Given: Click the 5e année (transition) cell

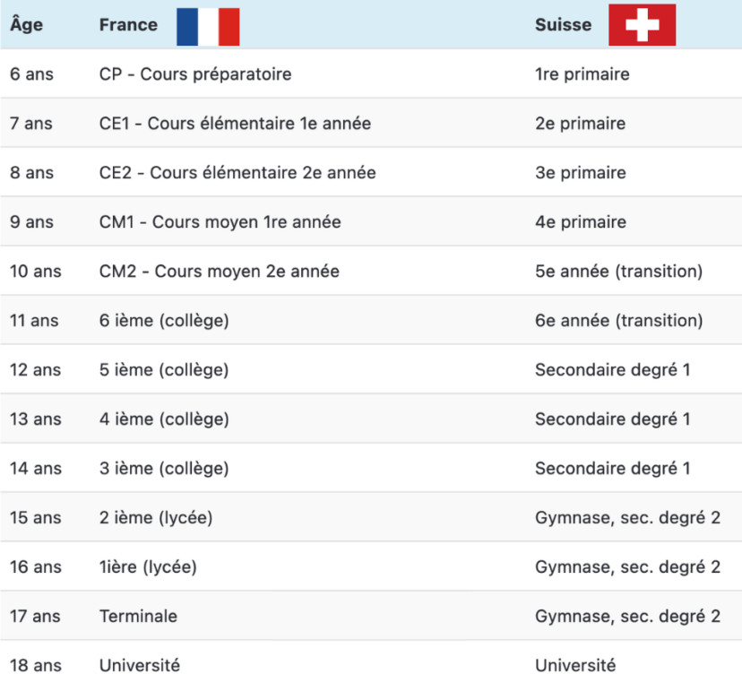Looking at the screenshot, I should pyautogui.click(x=618, y=272).
